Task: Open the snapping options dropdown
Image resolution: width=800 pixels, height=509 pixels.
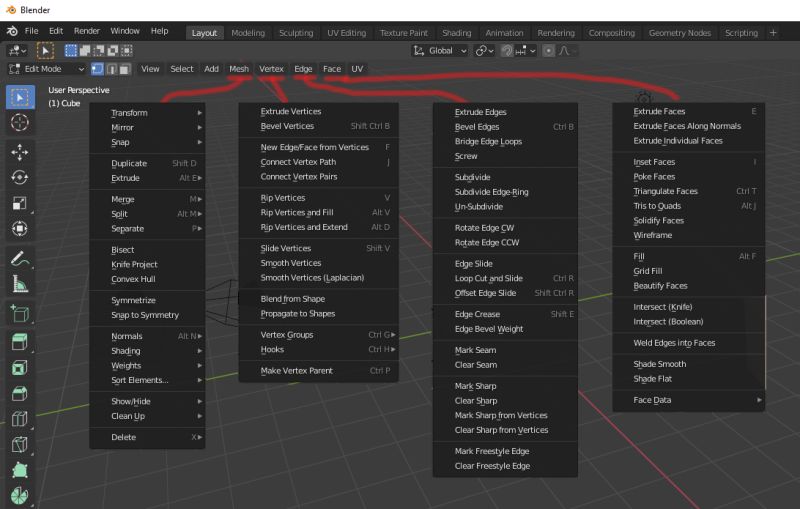Action: coord(526,50)
